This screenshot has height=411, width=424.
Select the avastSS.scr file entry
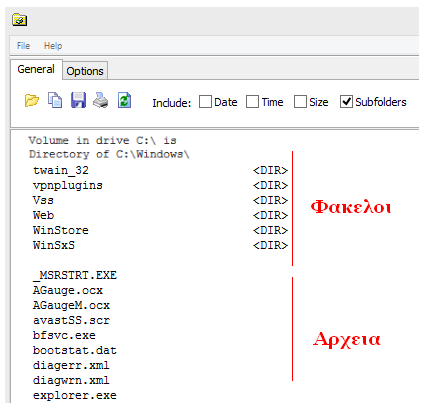point(71,320)
